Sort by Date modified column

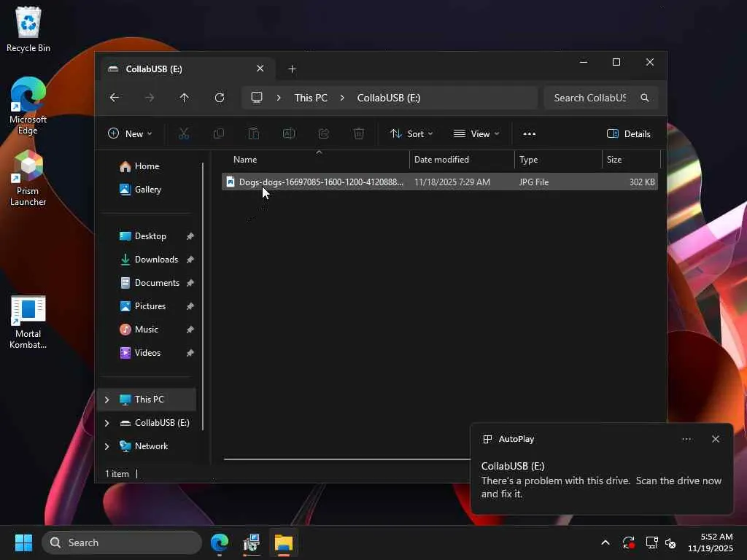[462, 160]
